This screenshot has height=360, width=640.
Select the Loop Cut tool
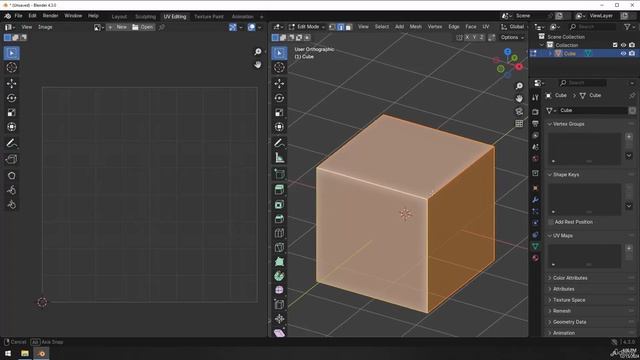coord(279,233)
